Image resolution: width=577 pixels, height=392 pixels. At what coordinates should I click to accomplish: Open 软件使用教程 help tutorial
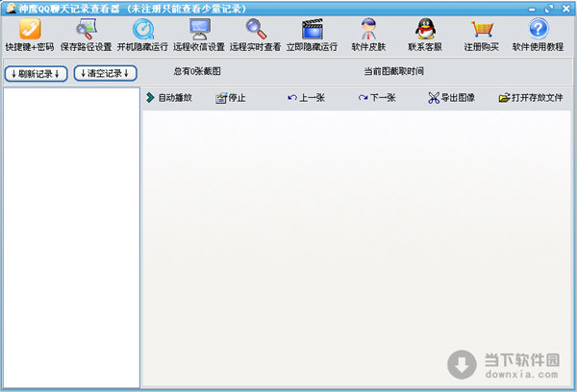coord(538,36)
